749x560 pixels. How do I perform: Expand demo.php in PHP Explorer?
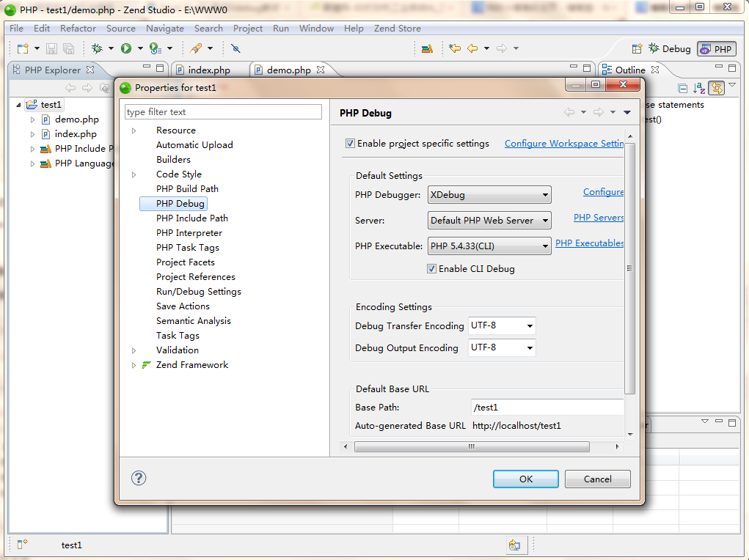[x=32, y=119]
